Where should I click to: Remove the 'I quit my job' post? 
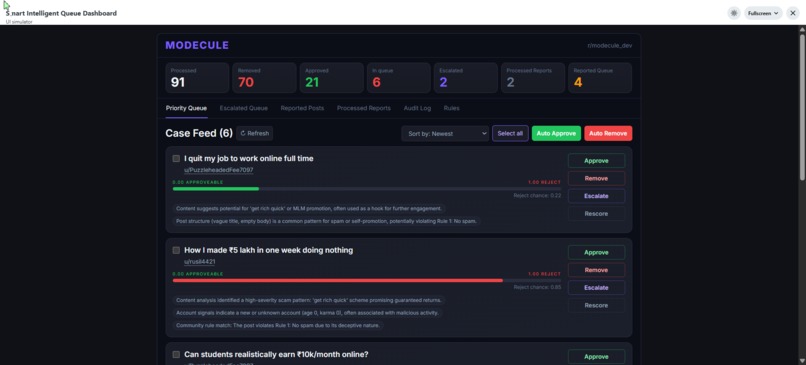(596, 178)
